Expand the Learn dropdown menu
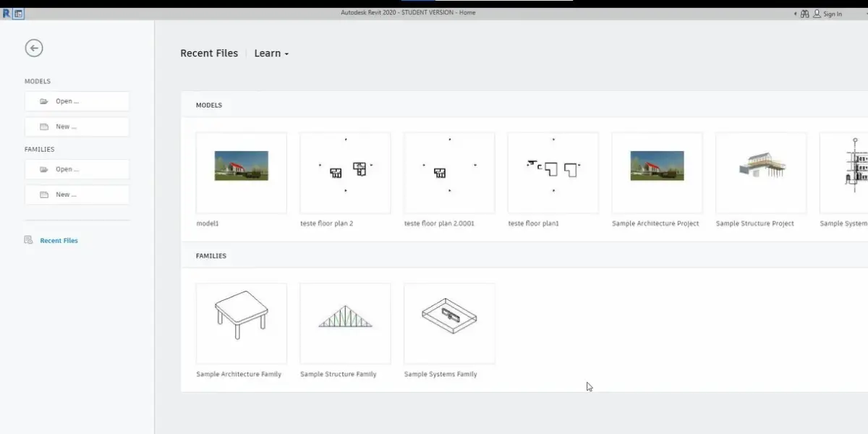 point(271,54)
